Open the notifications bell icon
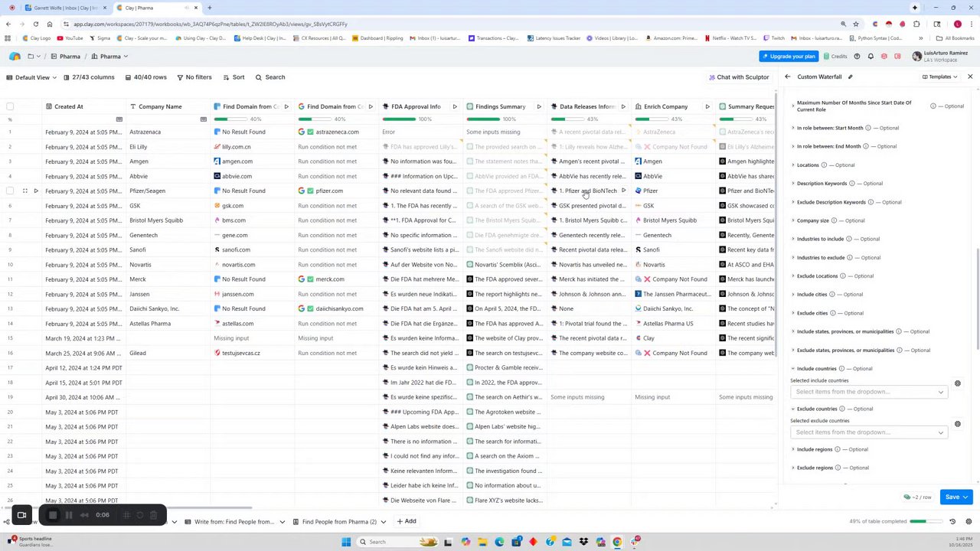Image resolution: width=980 pixels, height=551 pixels. click(x=871, y=56)
